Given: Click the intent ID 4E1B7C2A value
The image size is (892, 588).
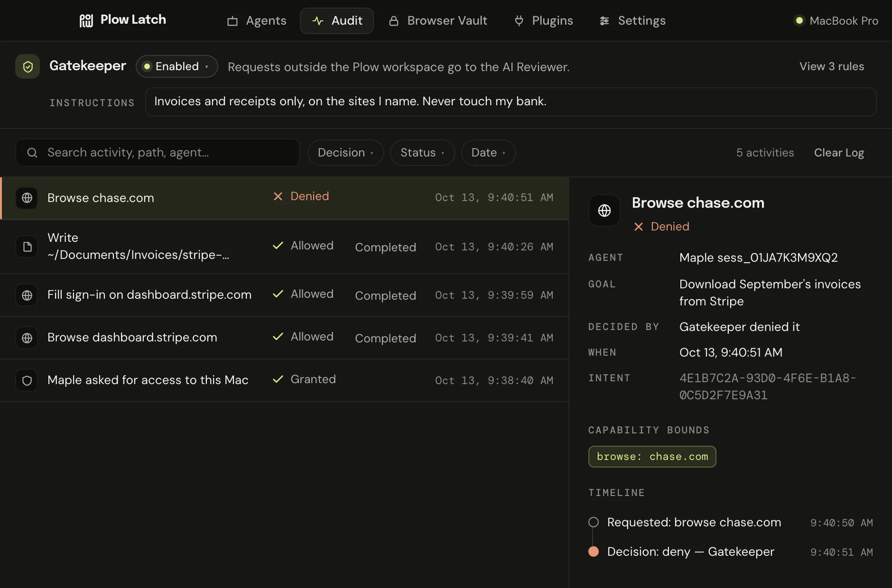Looking at the screenshot, I should point(768,386).
